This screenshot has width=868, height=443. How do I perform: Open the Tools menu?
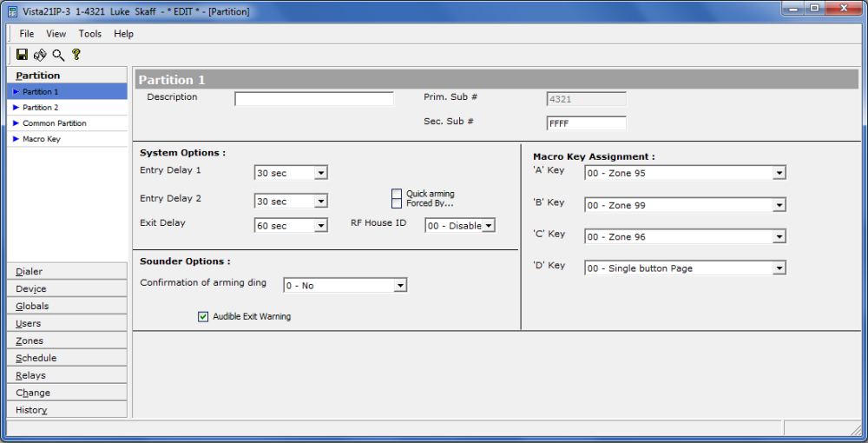89,34
